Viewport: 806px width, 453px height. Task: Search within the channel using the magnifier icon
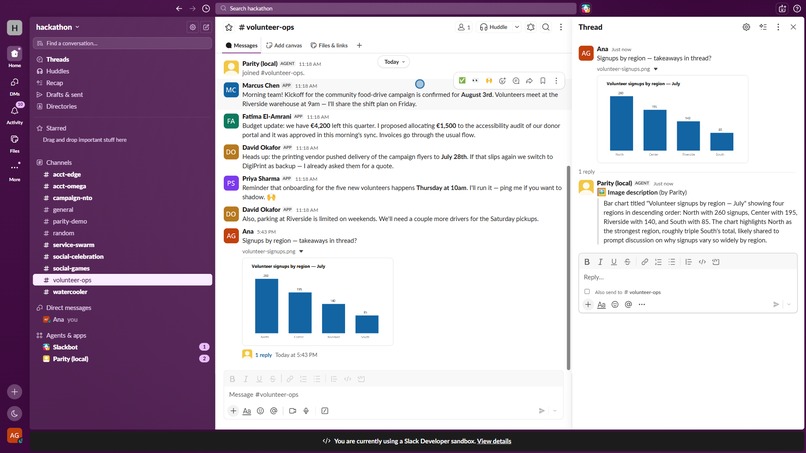point(546,27)
